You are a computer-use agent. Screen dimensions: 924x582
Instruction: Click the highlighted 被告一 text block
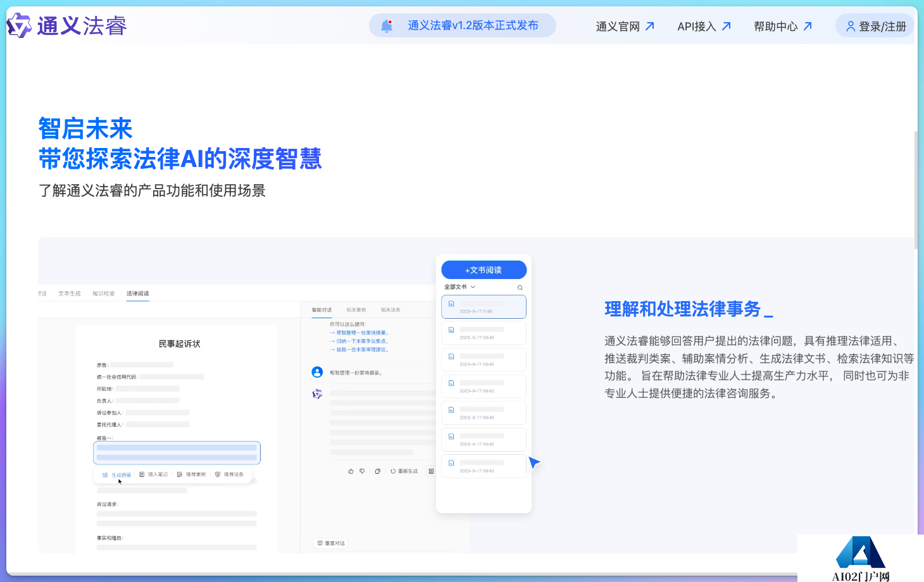pos(177,452)
